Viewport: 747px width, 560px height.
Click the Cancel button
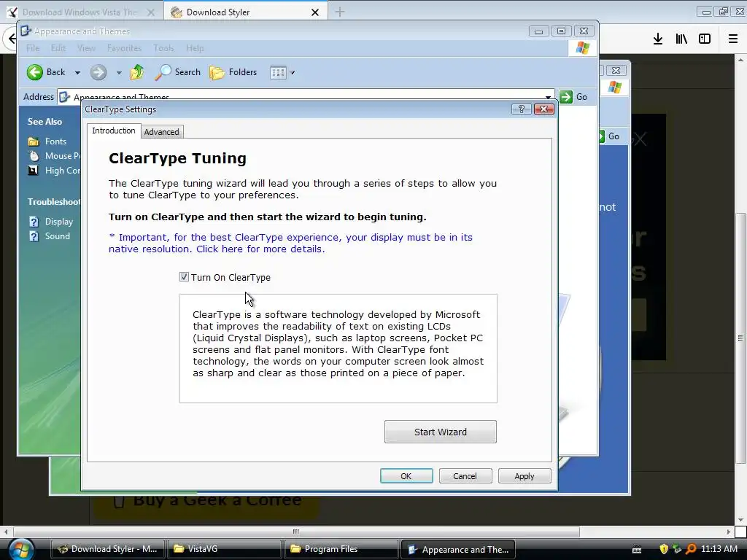465,475
